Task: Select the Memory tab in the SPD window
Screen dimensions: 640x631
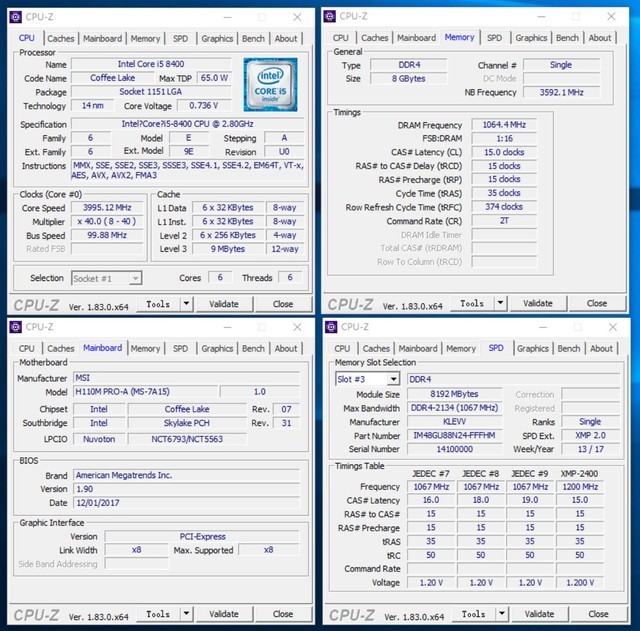Action: point(461,348)
